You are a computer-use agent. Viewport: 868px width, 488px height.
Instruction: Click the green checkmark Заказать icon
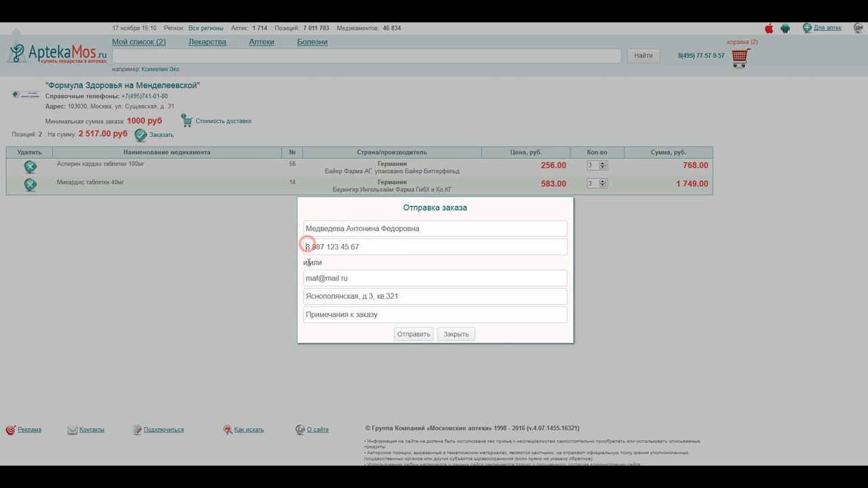(140, 135)
